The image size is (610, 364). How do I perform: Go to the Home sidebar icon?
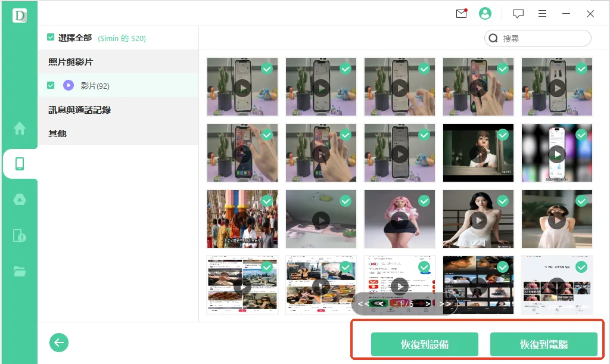tap(20, 128)
